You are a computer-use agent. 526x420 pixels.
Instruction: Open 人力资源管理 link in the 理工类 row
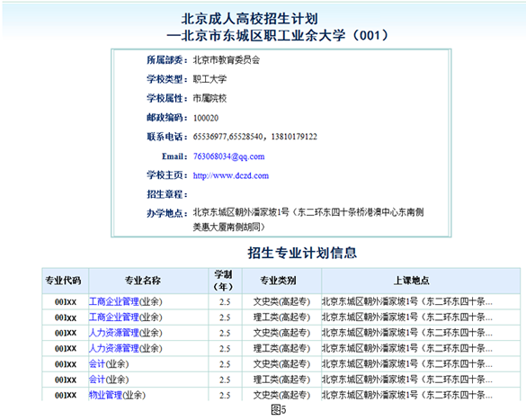click(113, 349)
